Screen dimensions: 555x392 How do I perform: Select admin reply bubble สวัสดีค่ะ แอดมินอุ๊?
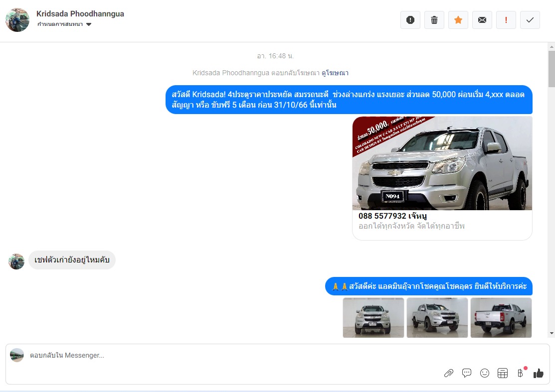(x=429, y=286)
